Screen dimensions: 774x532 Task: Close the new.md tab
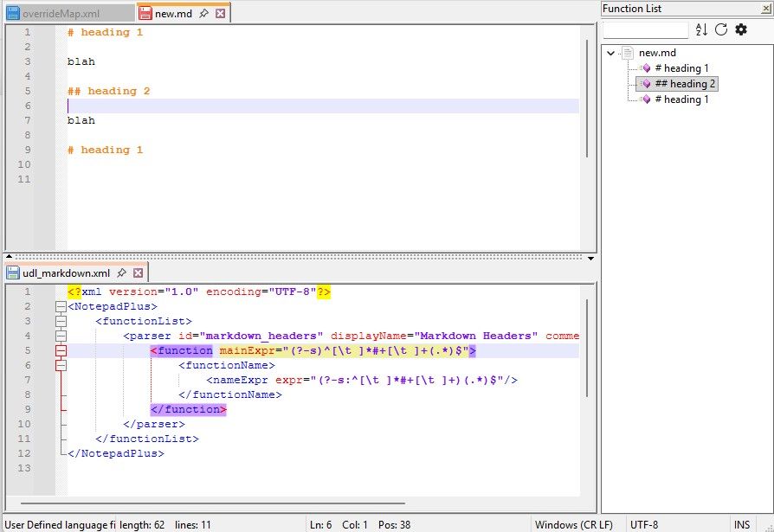(221, 14)
